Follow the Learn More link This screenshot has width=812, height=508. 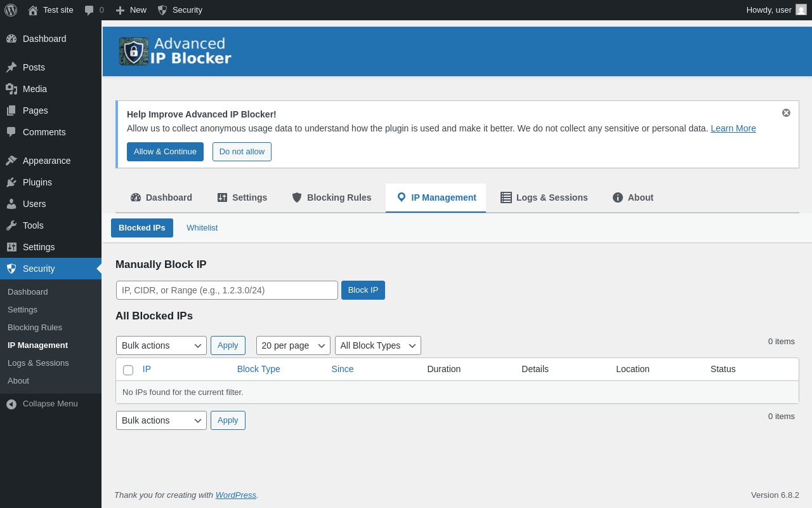pos(733,128)
